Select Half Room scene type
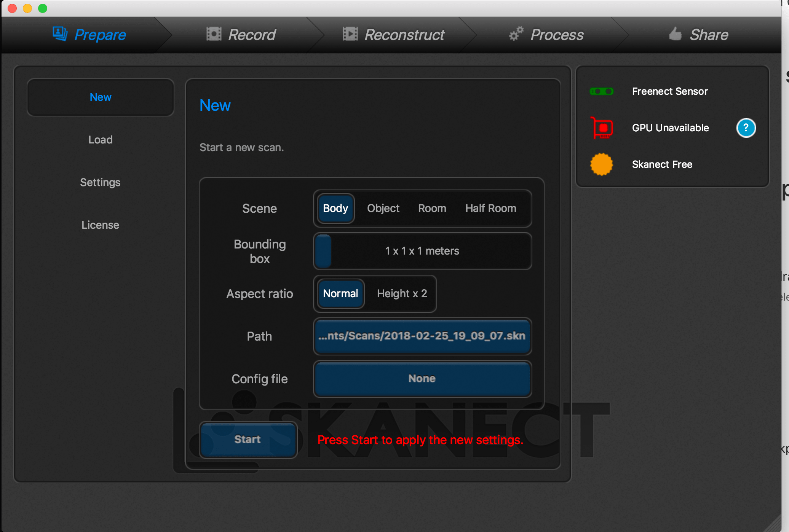This screenshot has width=789, height=532. [x=491, y=209]
